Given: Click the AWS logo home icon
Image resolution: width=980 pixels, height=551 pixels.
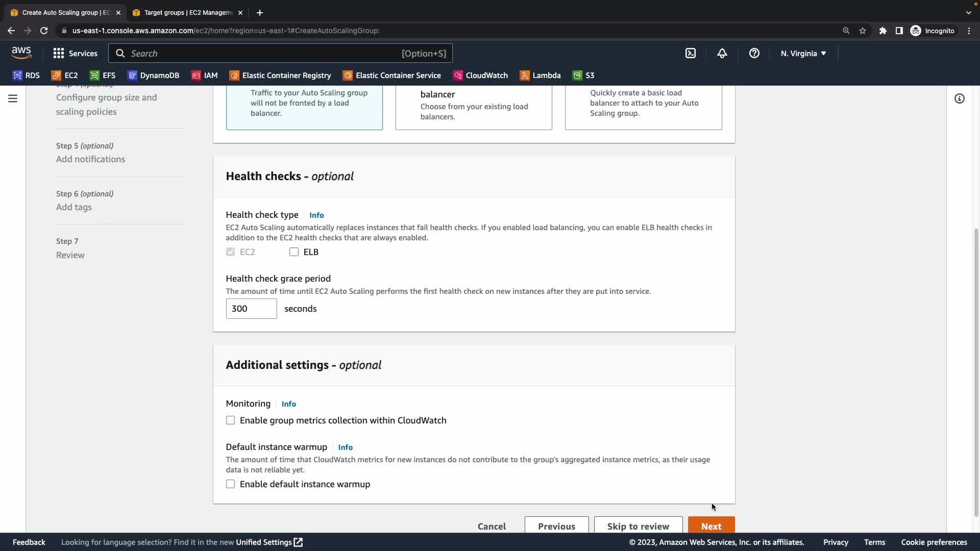Looking at the screenshot, I should coord(21,52).
